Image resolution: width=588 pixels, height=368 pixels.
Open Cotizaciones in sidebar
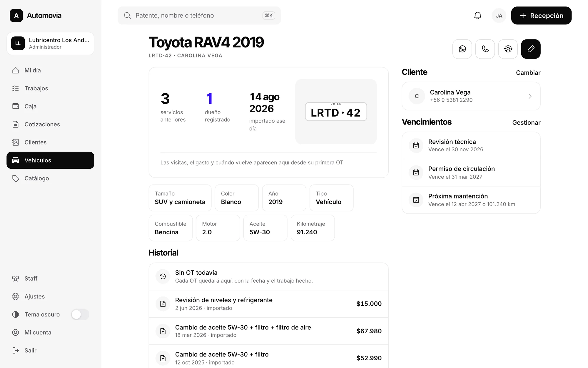point(50,124)
